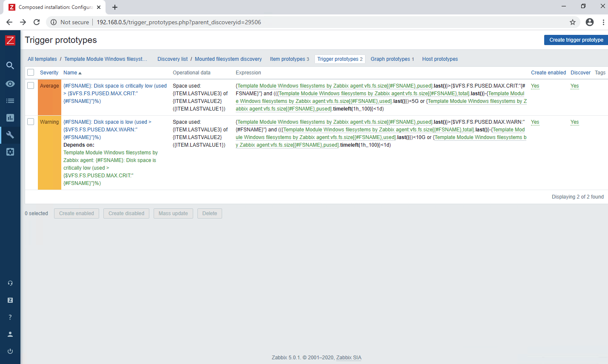Bookmark page with star icon
608x364 pixels.
tap(573, 22)
